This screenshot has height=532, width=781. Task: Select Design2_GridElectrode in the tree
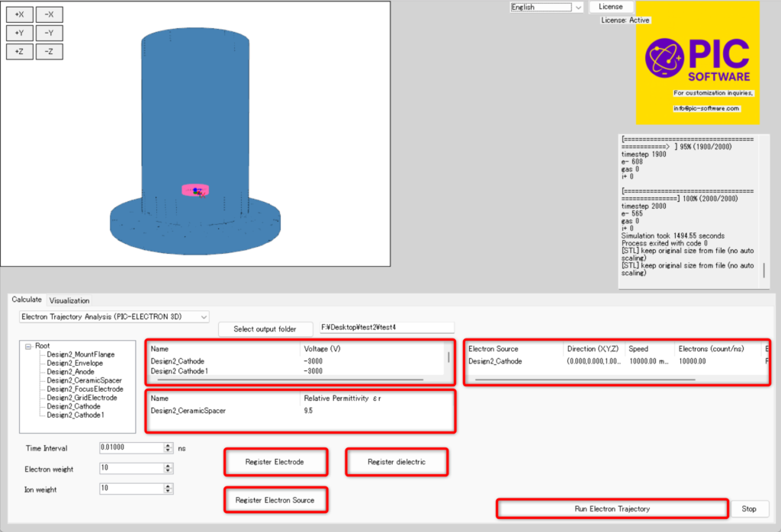click(82, 398)
